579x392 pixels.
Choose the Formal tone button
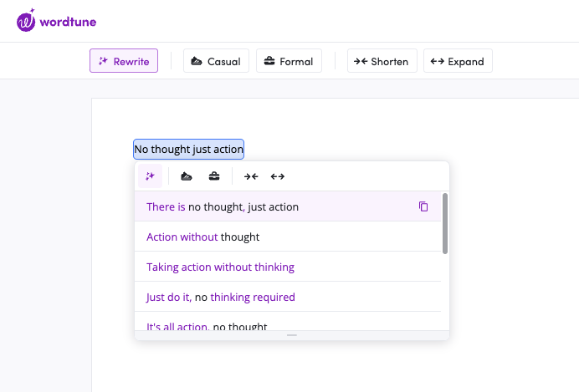(289, 61)
